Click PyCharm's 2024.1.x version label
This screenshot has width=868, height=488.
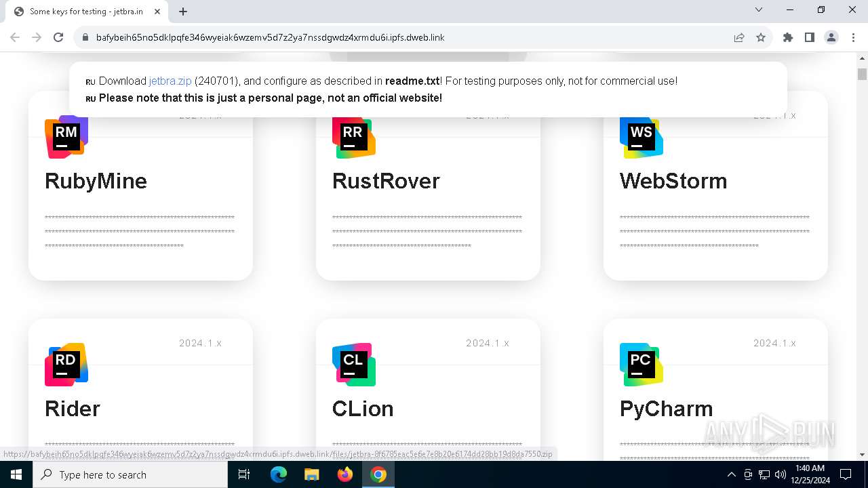775,343
